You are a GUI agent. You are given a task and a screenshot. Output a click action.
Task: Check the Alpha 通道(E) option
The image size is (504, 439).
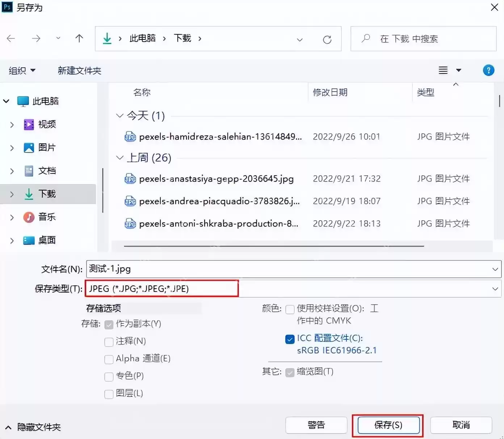coord(109,359)
